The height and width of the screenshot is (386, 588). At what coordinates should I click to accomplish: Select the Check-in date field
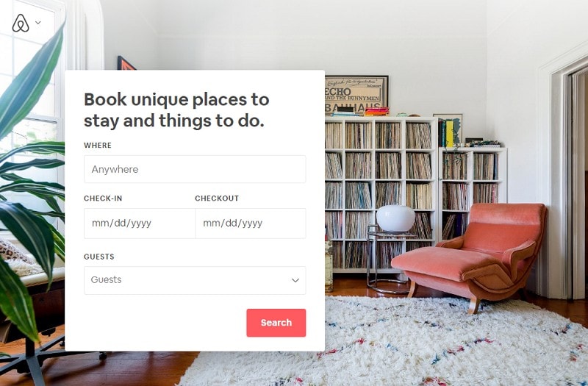[x=140, y=224]
